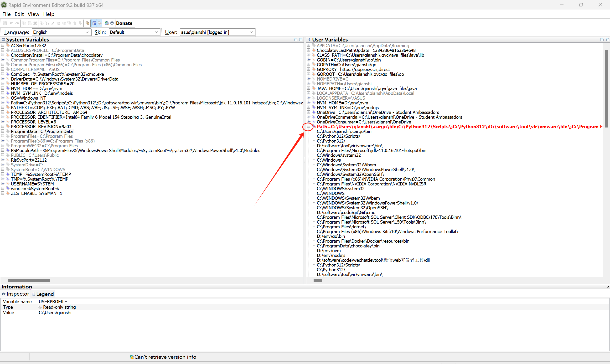Collapse all in System Variables panel

click(x=295, y=40)
